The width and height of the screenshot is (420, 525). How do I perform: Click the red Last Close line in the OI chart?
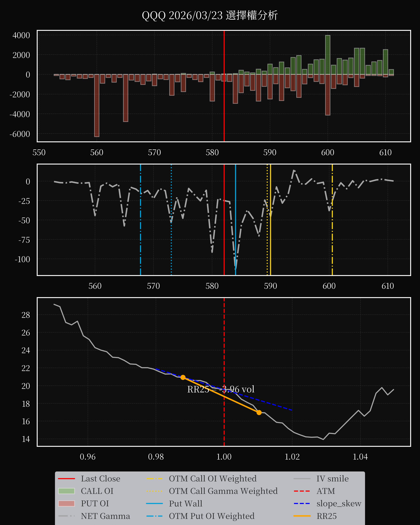(x=224, y=86)
